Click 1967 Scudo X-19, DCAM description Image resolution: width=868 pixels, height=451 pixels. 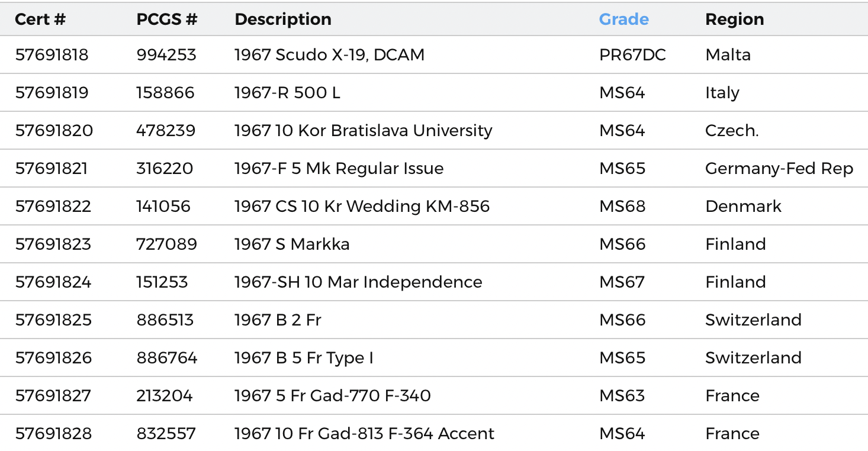[329, 55]
